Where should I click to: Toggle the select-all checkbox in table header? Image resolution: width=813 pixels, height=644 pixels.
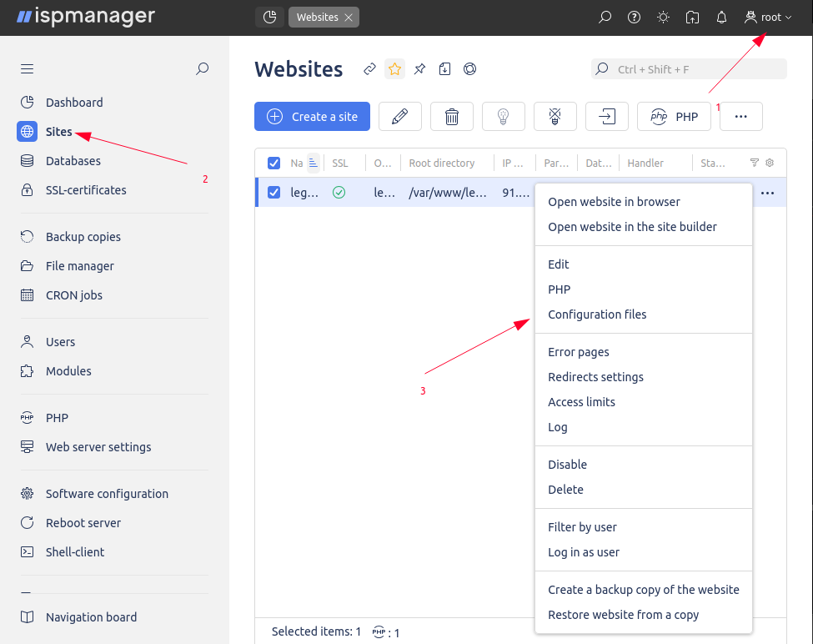pos(274,164)
